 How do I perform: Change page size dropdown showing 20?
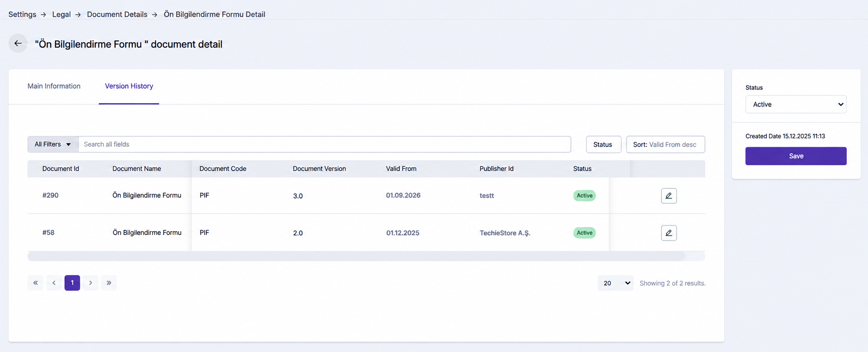[x=615, y=283]
